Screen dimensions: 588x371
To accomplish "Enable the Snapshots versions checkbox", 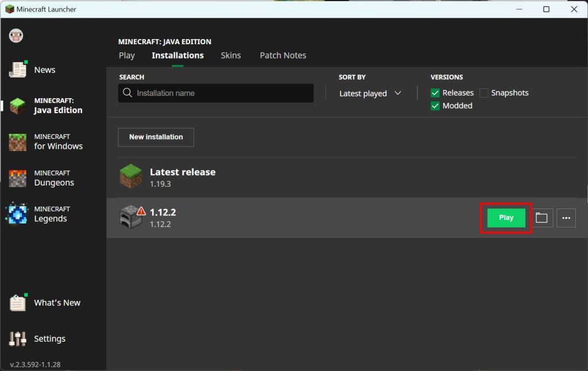I will pyautogui.click(x=484, y=93).
